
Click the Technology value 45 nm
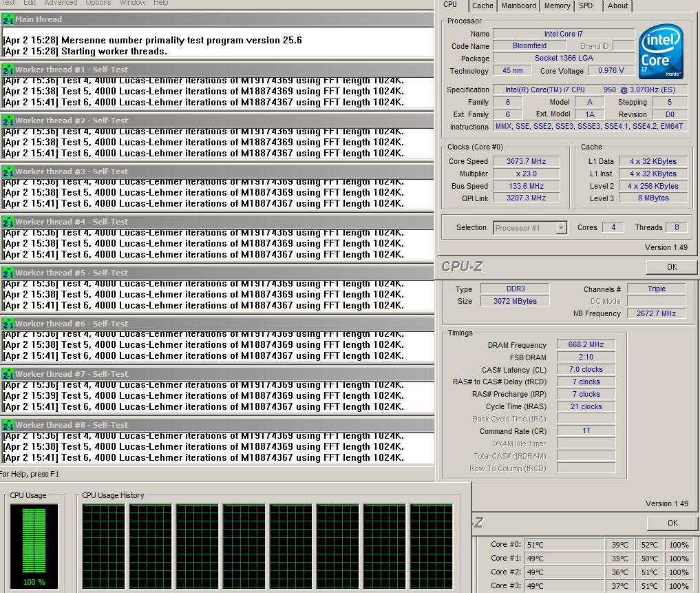coord(513,71)
